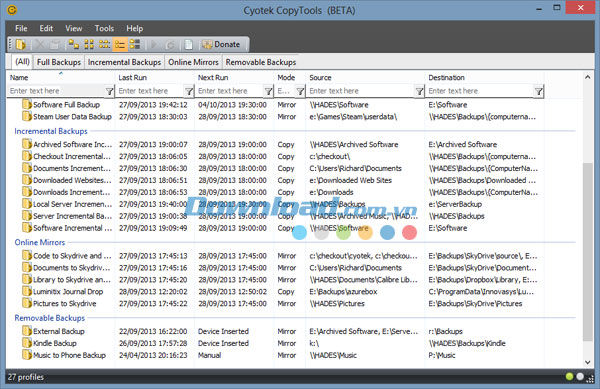Switch to large icons view in toolbar
Viewport: 600px width, 389px height.
(x=73, y=44)
